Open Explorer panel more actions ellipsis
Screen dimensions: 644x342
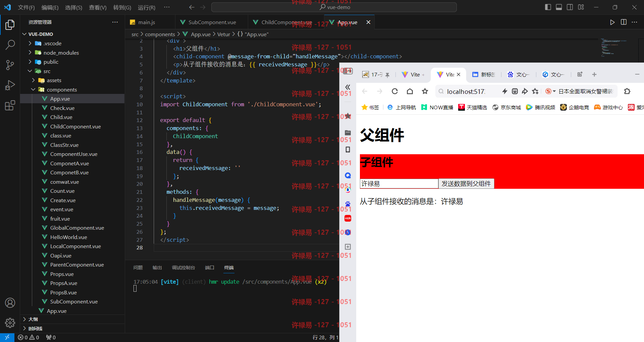click(115, 22)
